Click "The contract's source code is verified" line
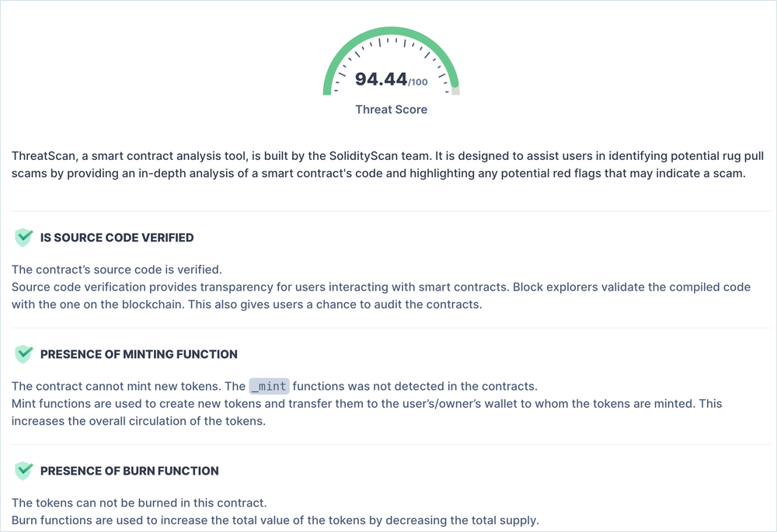This screenshot has height=532, width=777. [x=117, y=269]
